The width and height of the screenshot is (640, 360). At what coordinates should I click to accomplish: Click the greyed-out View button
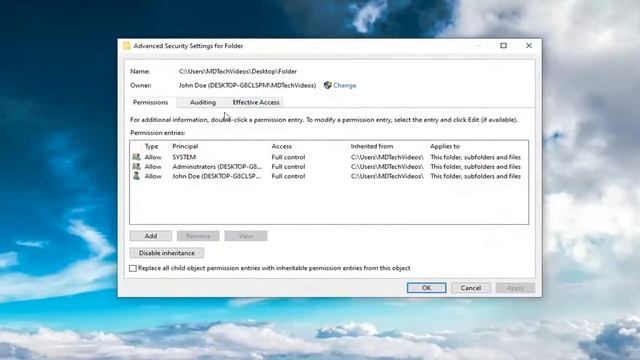(246, 236)
